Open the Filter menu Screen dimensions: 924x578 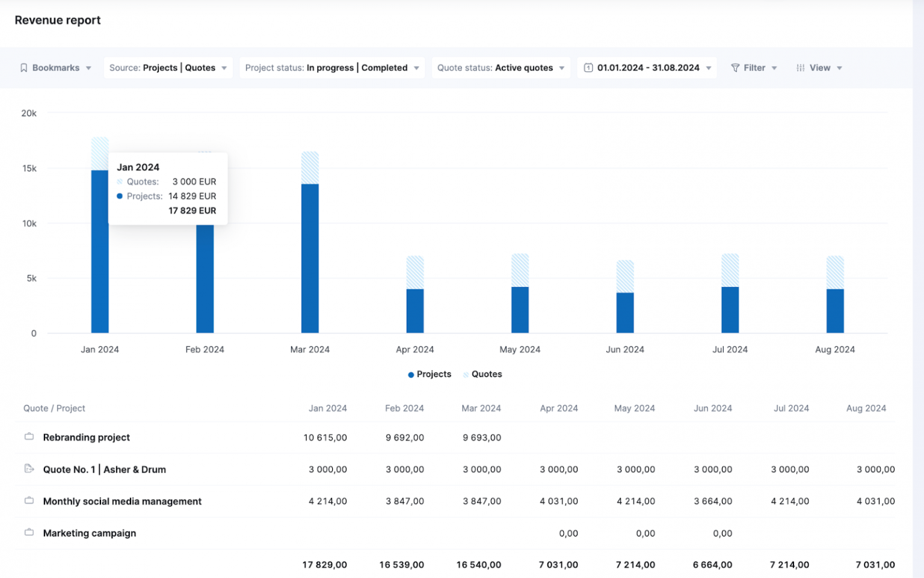[x=754, y=67]
